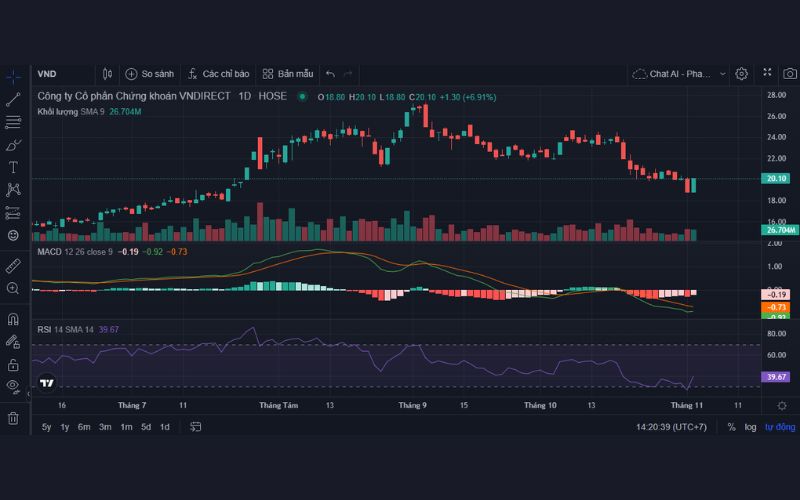This screenshot has width=800, height=500.
Task: Pick the text annotation tool
Action: (13, 167)
